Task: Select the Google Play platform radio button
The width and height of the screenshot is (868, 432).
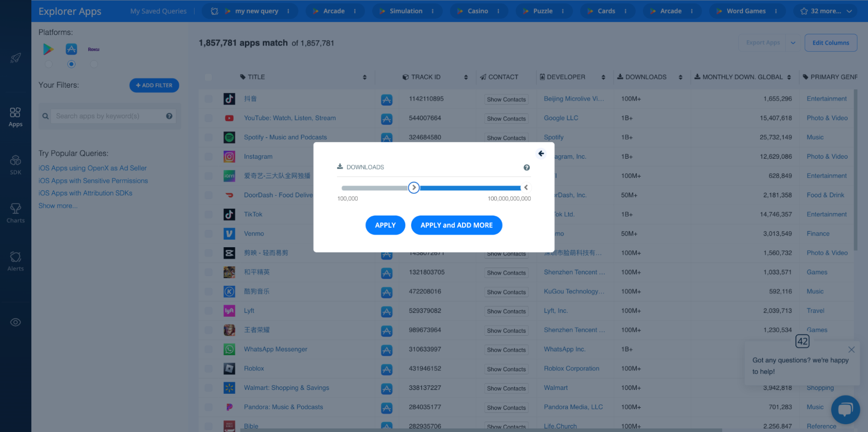Action: pos(48,64)
